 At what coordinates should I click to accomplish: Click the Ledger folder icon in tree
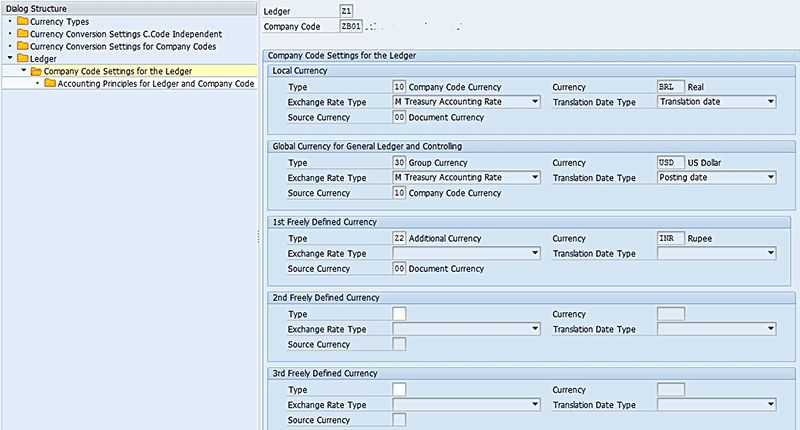click(x=22, y=59)
